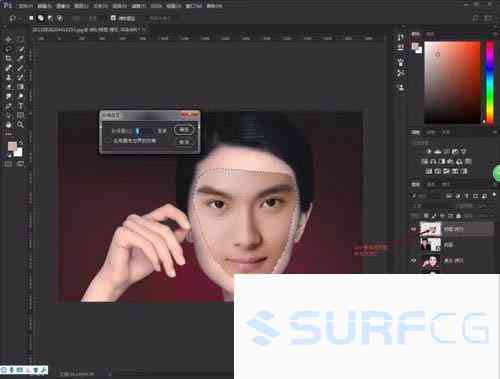Click Cancel in the Feather Selection dialog
Image resolution: width=500 pixels, height=379 pixels.
(x=184, y=142)
